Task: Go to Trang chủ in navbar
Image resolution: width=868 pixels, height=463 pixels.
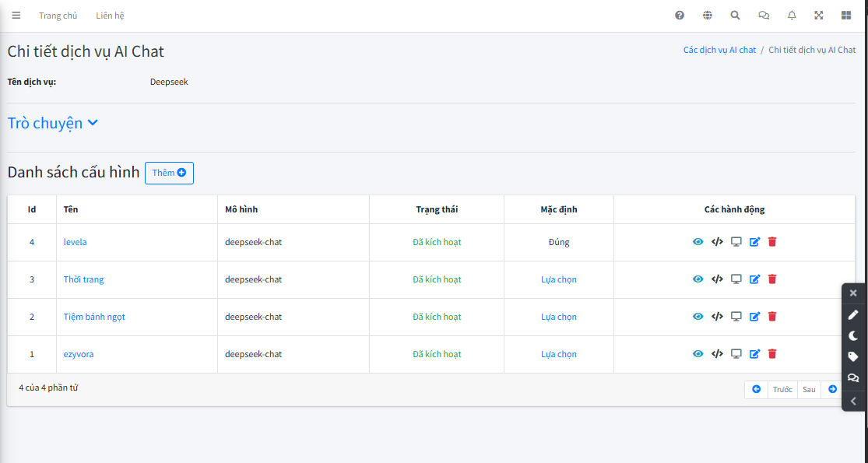Action: pos(58,16)
